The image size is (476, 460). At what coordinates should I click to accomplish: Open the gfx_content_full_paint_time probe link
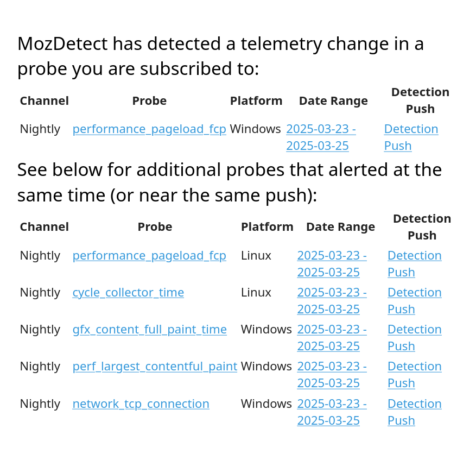pos(149,330)
